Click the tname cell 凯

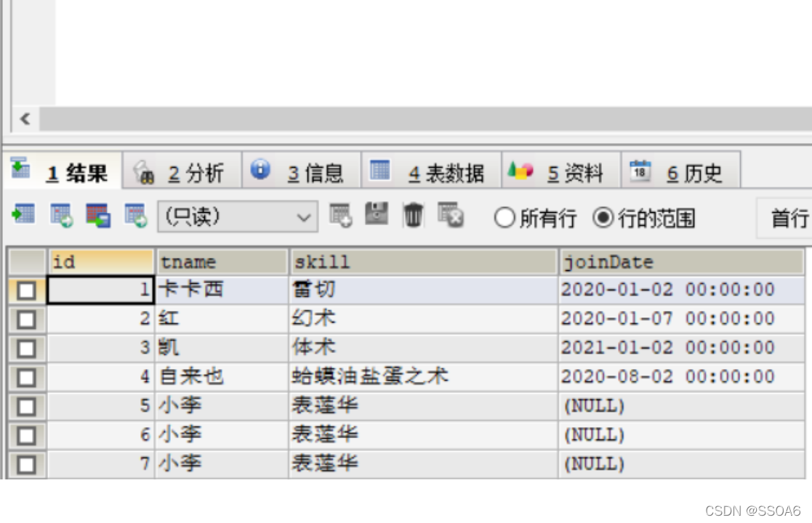coord(222,348)
